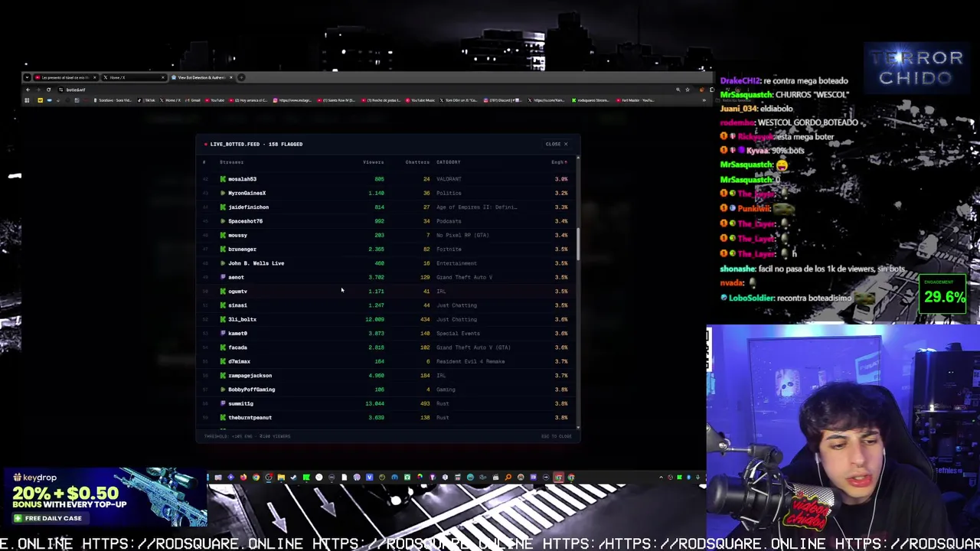Select MyronGainesX streamer name
Viewport: 980px width, 551px height.
click(247, 193)
